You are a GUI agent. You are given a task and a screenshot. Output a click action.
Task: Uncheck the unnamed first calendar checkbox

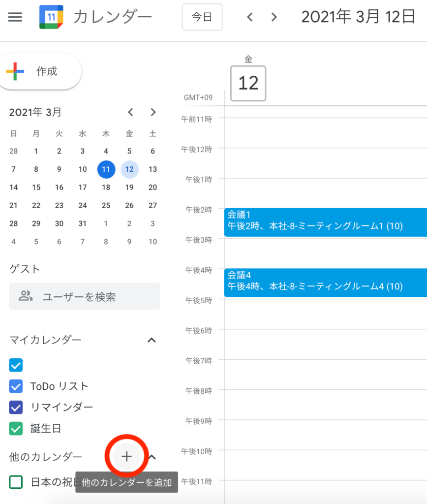coord(16,365)
